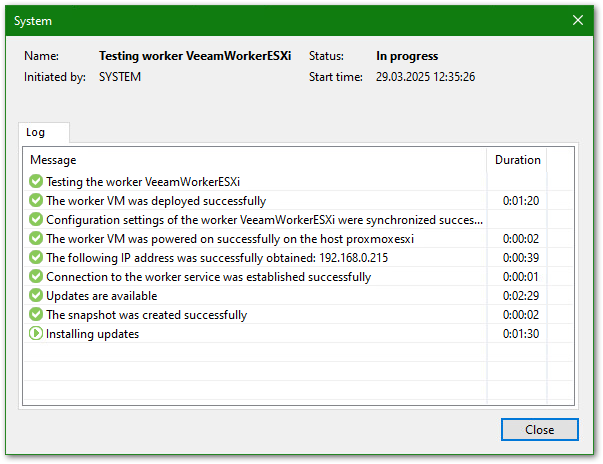The width and height of the screenshot is (603, 464).
Task: Click the Duration column header
Action: [517, 160]
